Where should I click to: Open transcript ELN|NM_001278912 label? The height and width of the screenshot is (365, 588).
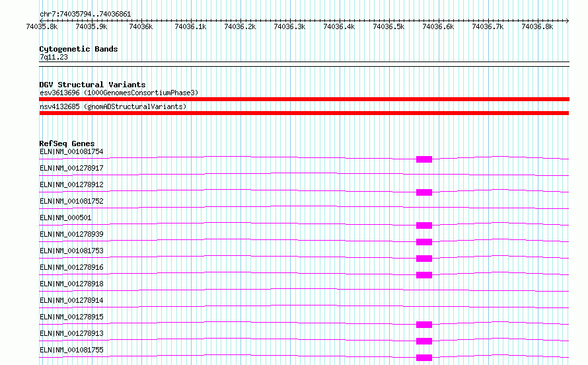point(71,185)
